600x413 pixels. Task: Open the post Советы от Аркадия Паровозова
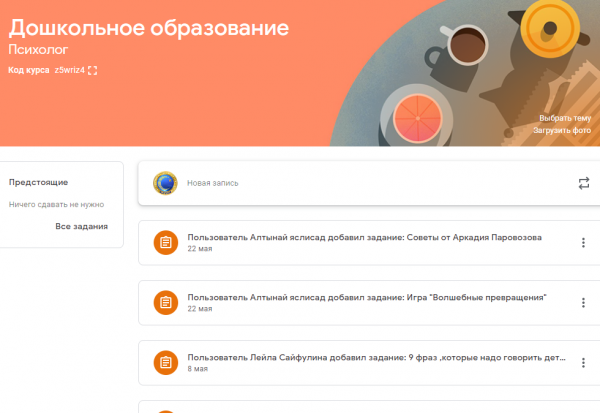[x=364, y=238]
